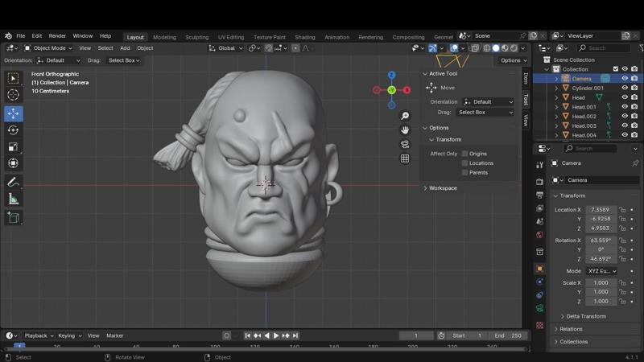Open the Playback popover in timeline
Viewport: 644px width, 362px height.
click(x=37, y=335)
